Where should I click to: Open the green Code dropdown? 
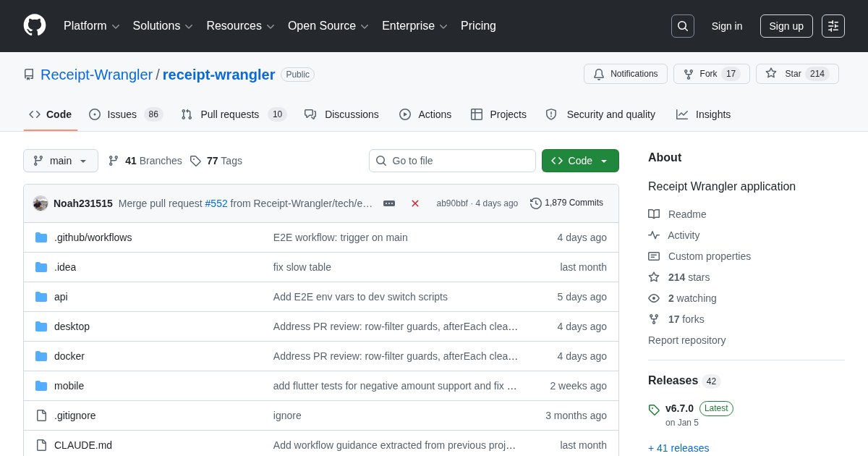580,161
